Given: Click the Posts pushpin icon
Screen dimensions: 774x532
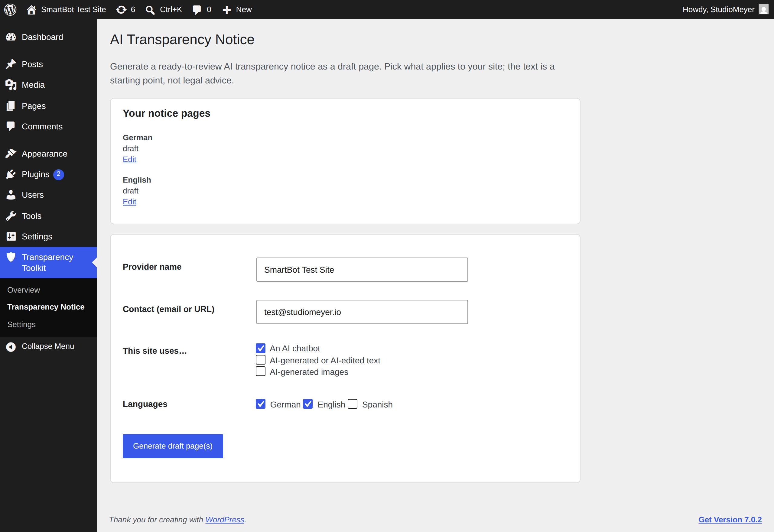Looking at the screenshot, I should click(11, 64).
